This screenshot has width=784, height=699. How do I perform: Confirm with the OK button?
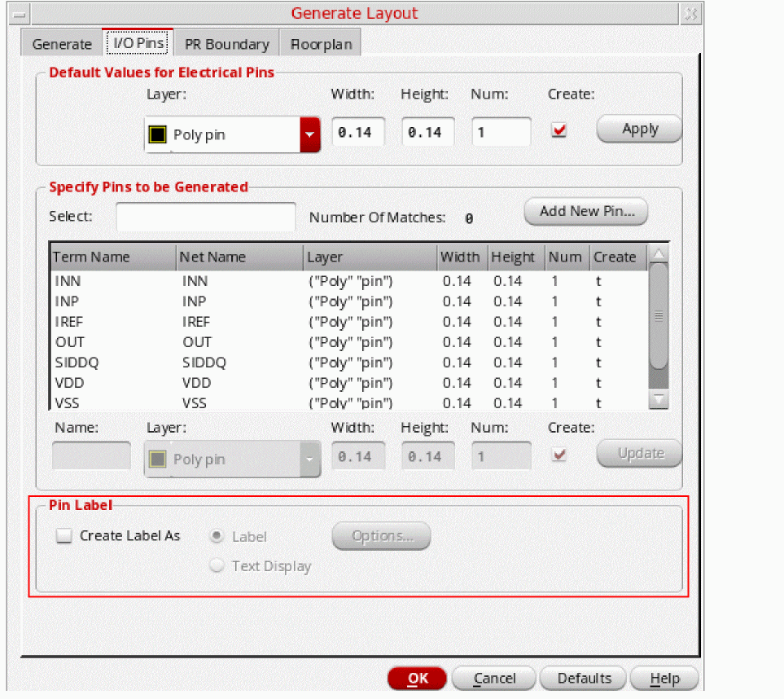[417, 679]
